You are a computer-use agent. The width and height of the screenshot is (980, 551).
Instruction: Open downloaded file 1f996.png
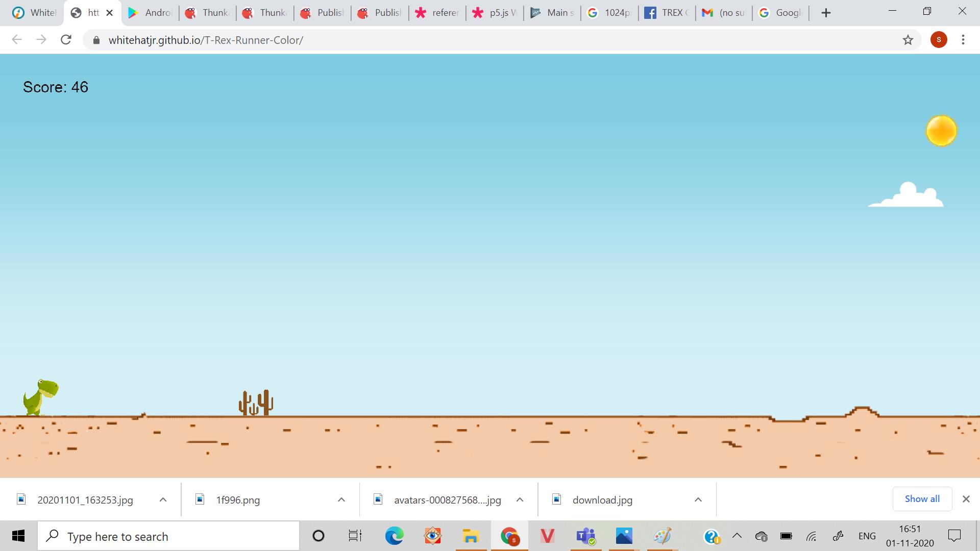pyautogui.click(x=237, y=500)
